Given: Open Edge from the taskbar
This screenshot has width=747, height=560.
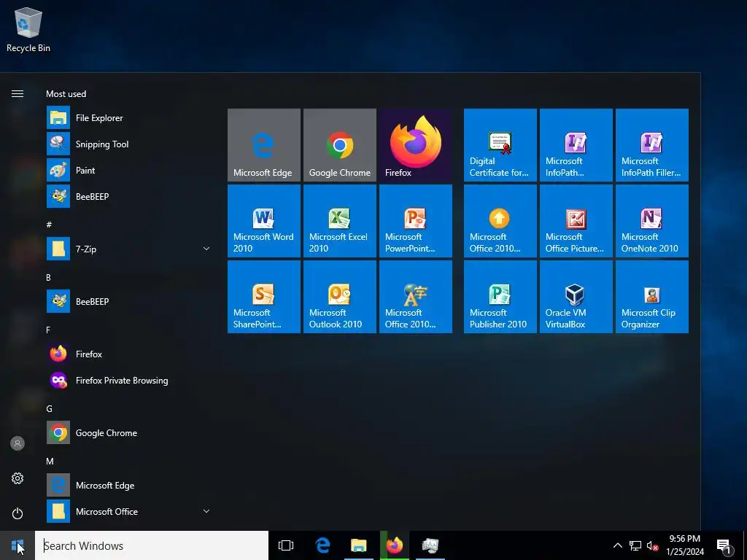Looking at the screenshot, I should (x=322, y=545).
